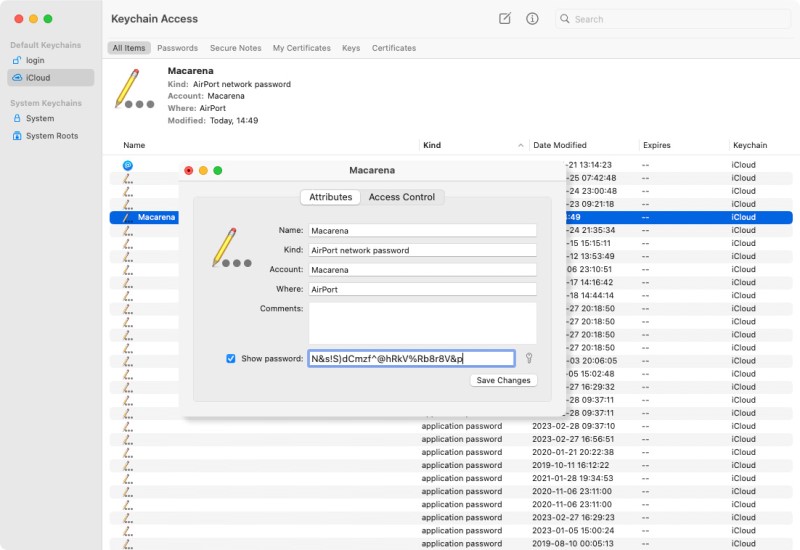Click the Show password text field
The height and width of the screenshot is (550, 800).
click(x=411, y=359)
